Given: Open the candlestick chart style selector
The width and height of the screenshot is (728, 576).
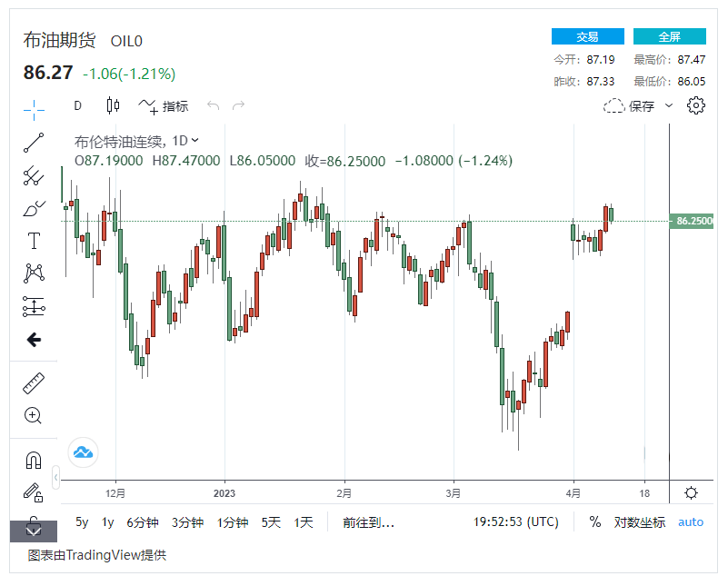Looking at the screenshot, I should click(x=113, y=106).
